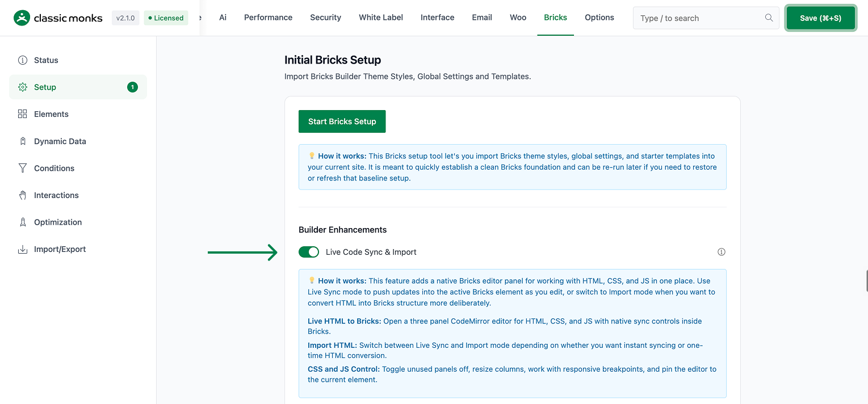Image resolution: width=868 pixels, height=404 pixels.
Task: Click the Start Bricks Setup button
Action: (x=342, y=121)
